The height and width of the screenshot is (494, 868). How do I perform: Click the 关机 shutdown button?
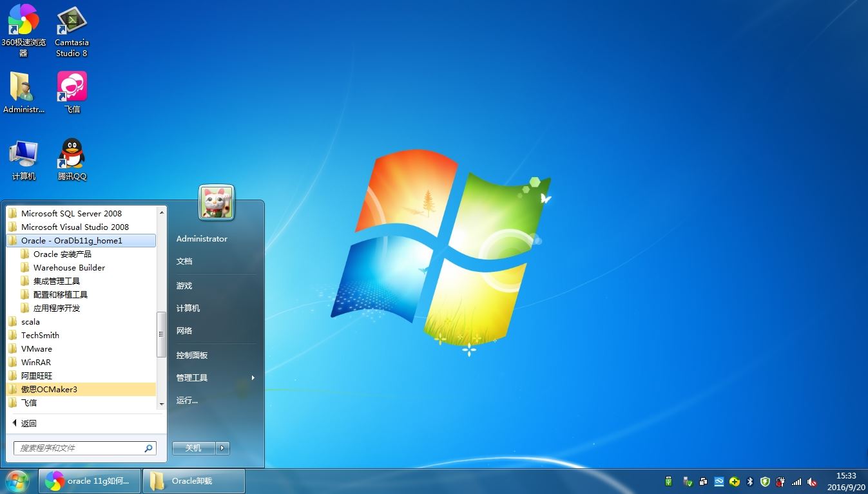pyautogui.click(x=193, y=448)
